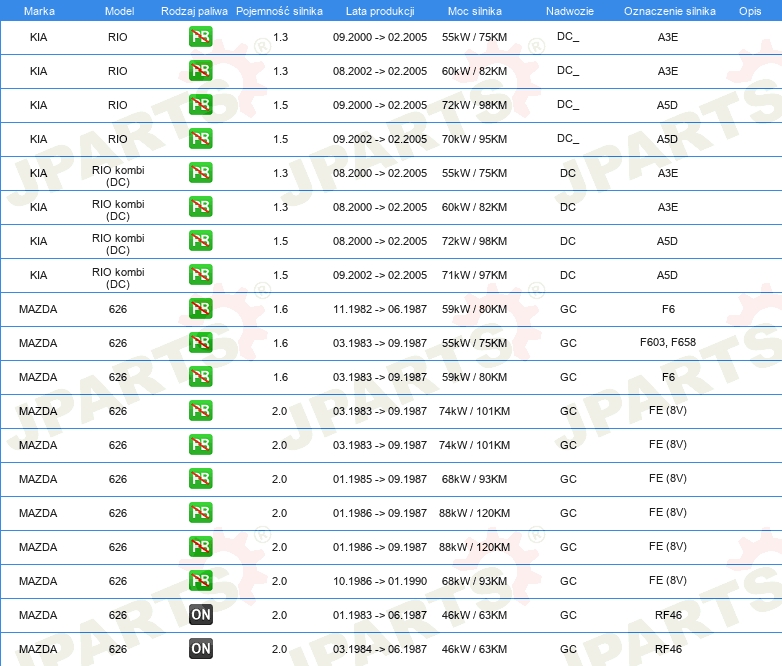Click petrol fuel icon in KIA RIO 60kW / 82KM row

click(x=200, y=71)
